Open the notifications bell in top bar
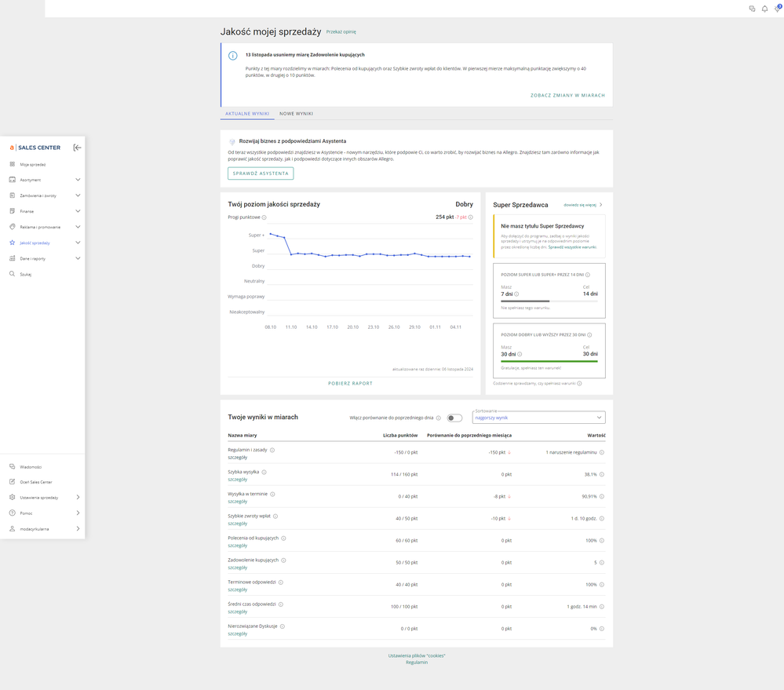 click(764, 9)
